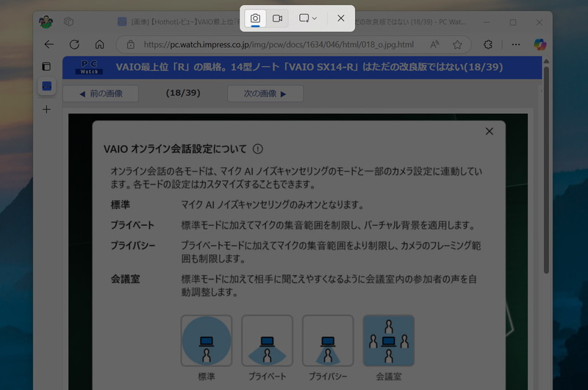
Task: View site security information lock icon
Action: tap(131, 45)
